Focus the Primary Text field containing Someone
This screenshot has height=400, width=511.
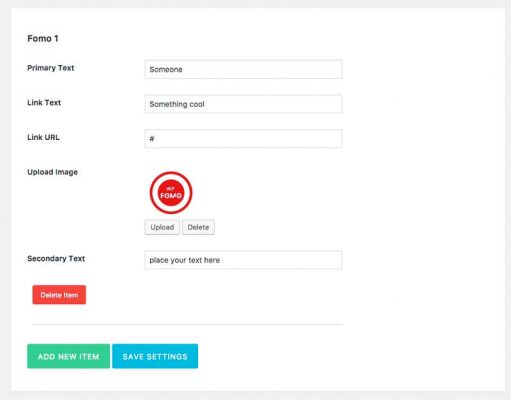pos(243,69)
